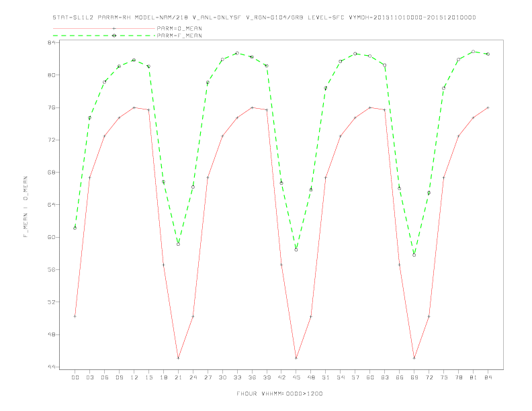
Task: Click the 56 tick label on the vertical axis
Action: (52, 269)
